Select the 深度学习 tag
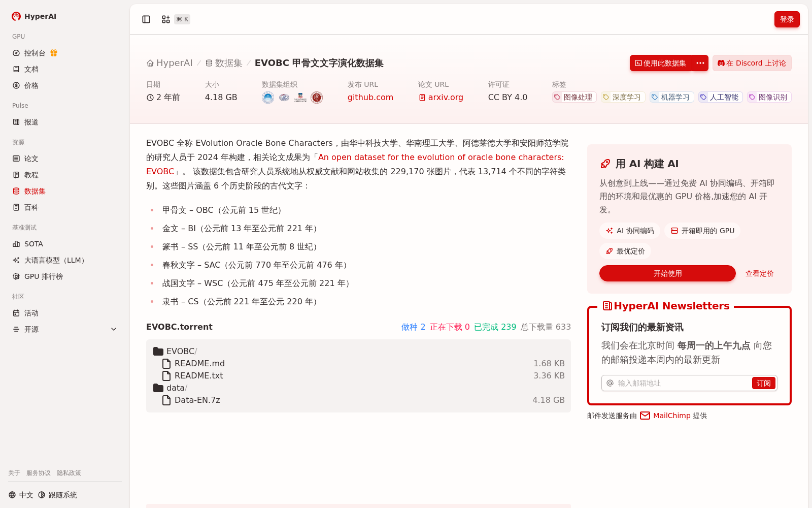812x508 pixels. tap(623, 97)
